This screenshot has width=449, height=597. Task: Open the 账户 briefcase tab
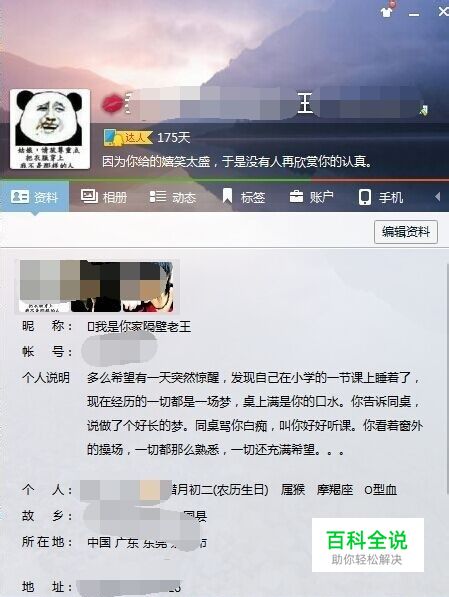[x=312, y=197]
